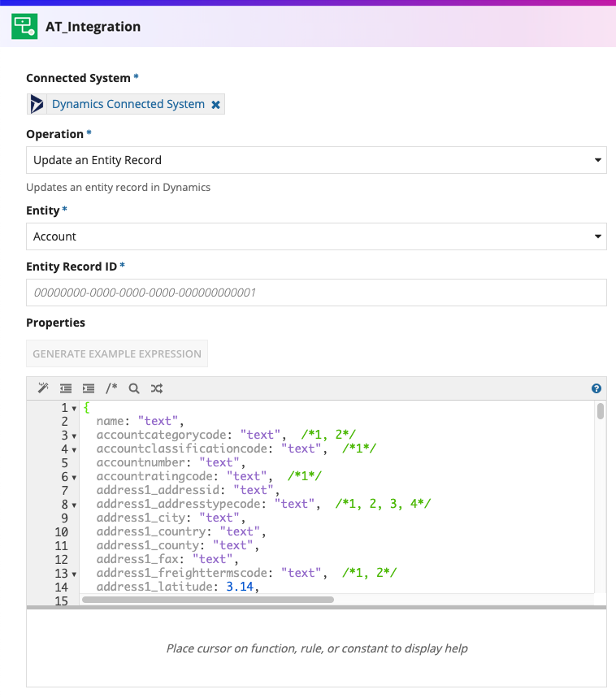Open search in expression editor
Viewport: 616px width, 698px height.
click(x=134, y=388)
